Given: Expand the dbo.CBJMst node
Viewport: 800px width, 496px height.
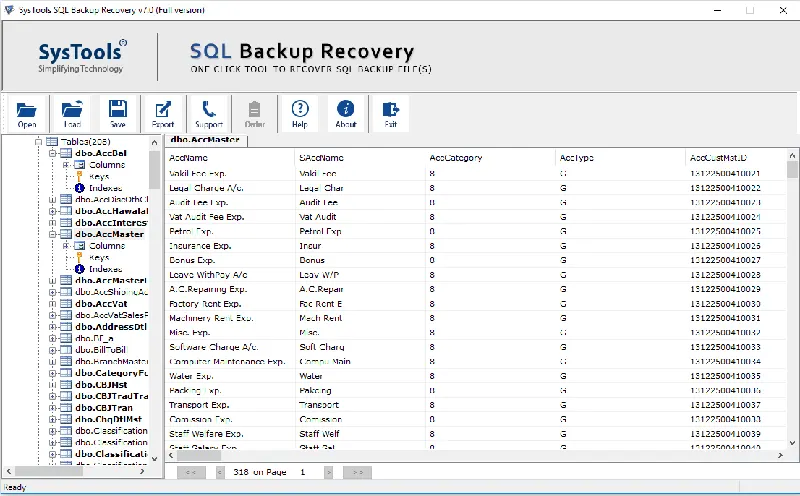Looking at the screenshot, I should [52, 385].
